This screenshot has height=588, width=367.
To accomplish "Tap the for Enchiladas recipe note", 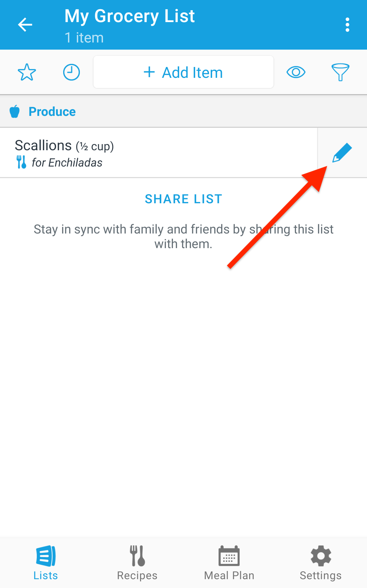I will click(67, 163).
